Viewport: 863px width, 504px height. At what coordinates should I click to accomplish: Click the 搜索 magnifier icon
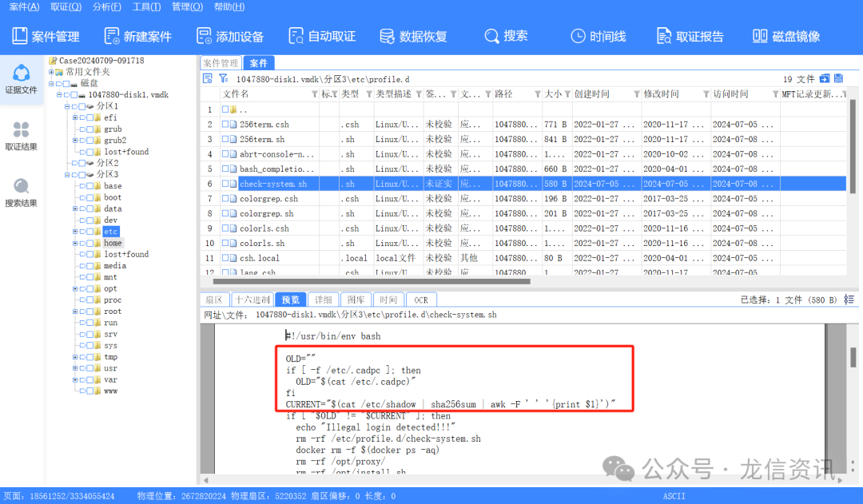[491, 36]
